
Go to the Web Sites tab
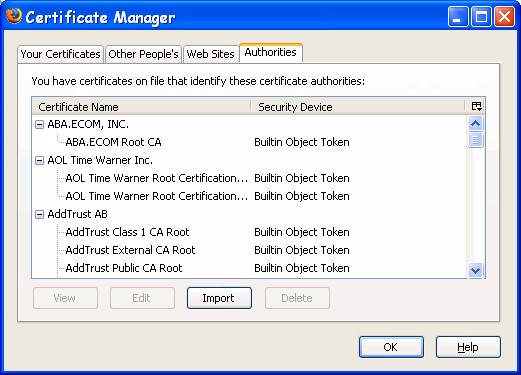click(211, 54)
